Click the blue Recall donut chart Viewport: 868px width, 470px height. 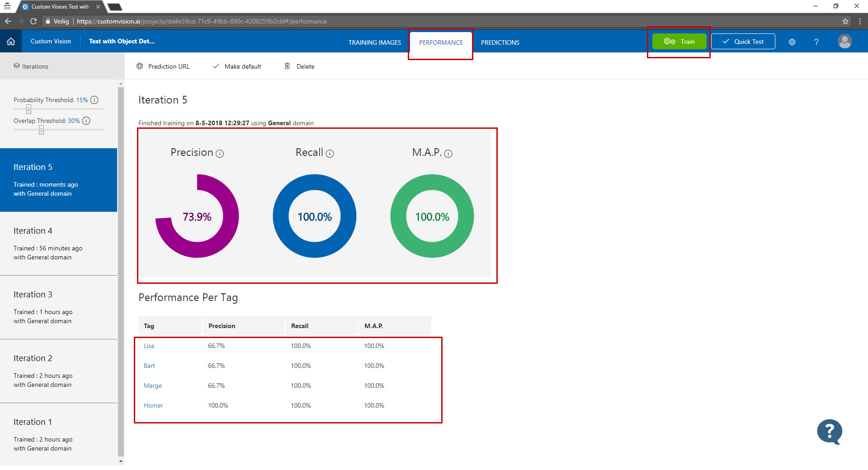315,216
